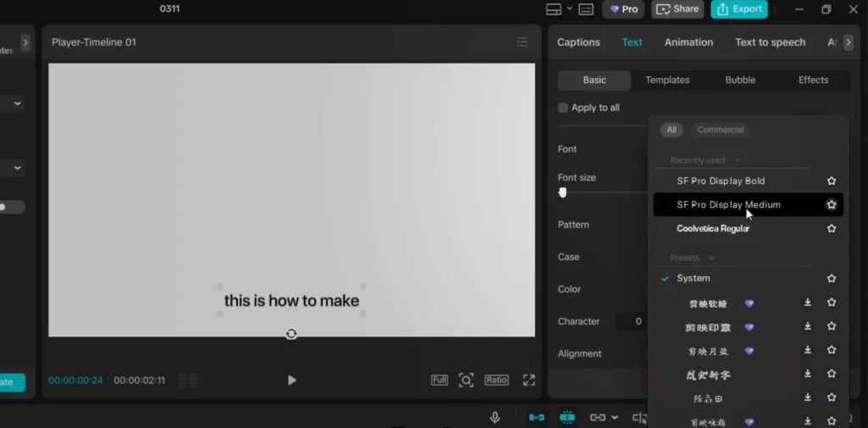The image size is (868, 428).
Task: Click the Character spacing value field
Action: pos(632,322)
